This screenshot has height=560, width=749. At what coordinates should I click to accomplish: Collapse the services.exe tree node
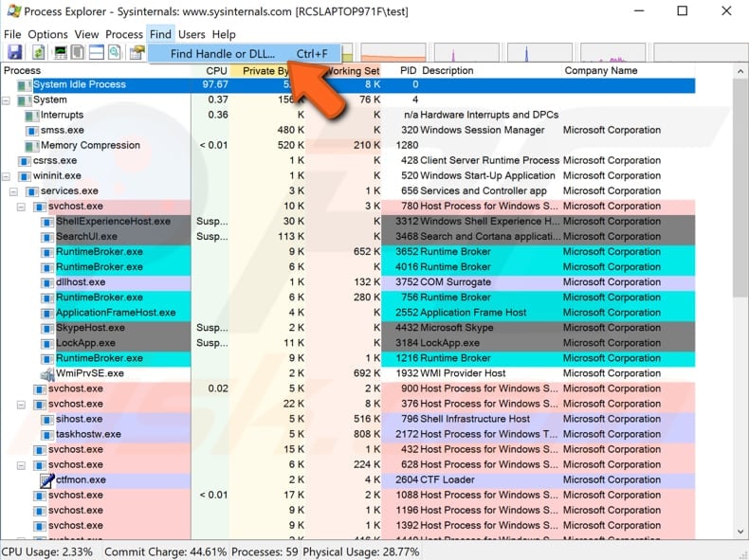pyautogui.click(x=14, y=192)
